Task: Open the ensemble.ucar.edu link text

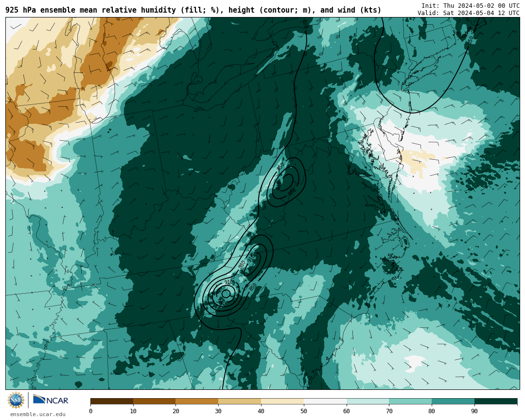Action: 38,414
